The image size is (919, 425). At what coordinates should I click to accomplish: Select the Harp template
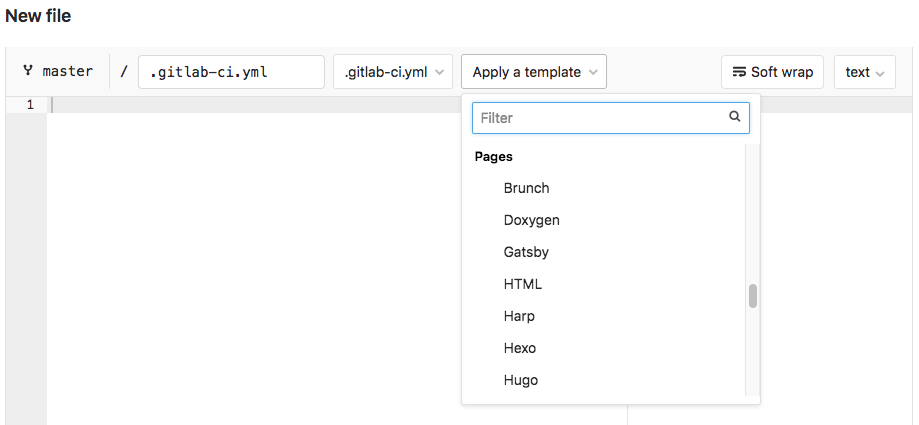(520, 316)
